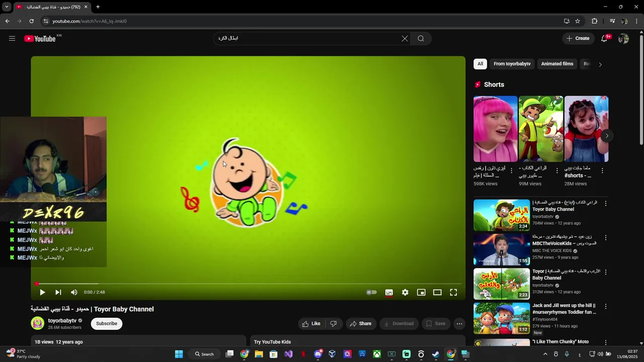Go to the YouTube home logo
This screenshot has width=644, height=362.
click(x=40, y=39)
